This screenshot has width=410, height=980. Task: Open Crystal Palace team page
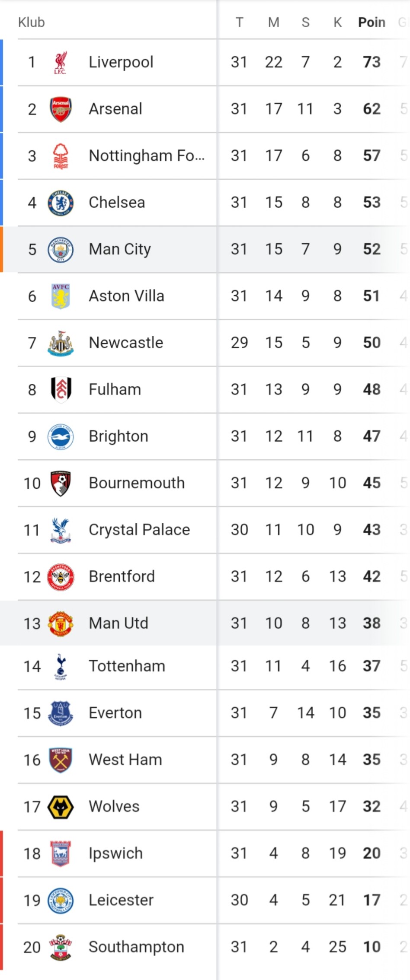pyautogui.click(x=139, y=530)
